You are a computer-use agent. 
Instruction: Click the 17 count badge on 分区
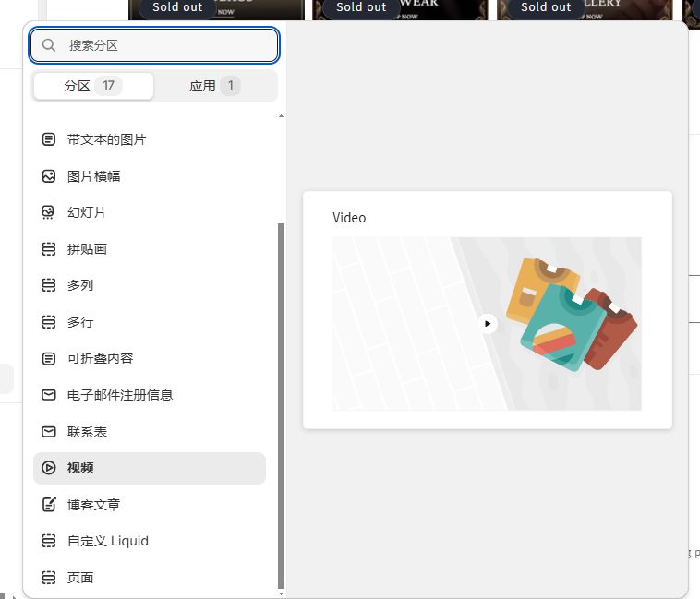[x=108, y=85]
